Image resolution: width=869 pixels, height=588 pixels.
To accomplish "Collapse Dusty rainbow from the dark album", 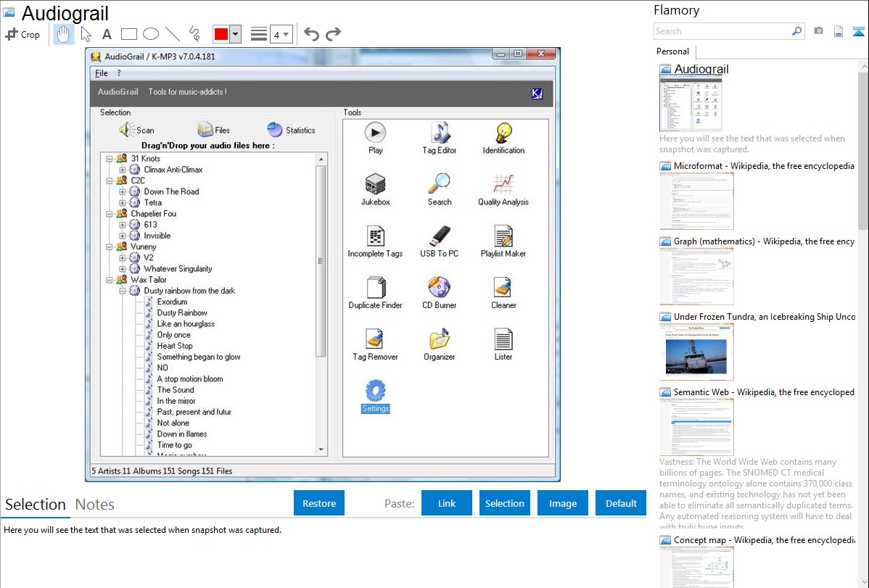I will click(123, 291).
